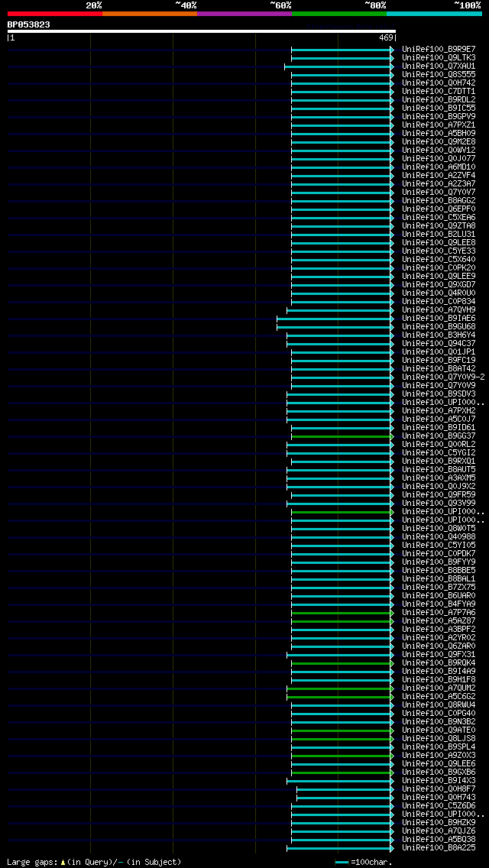Select the UniRef100_C5YE33 label
The height and width of the screenshot is (868, 489).
tap(439, 251)
